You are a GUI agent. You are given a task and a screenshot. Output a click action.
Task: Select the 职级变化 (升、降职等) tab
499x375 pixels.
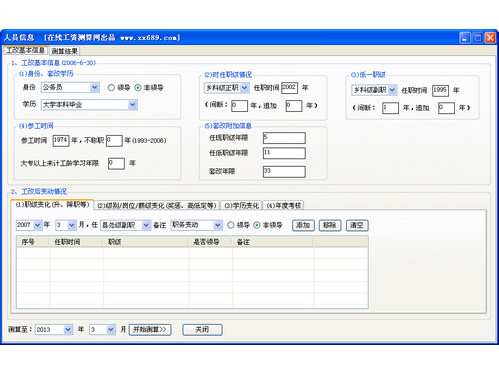pos(52,204)
